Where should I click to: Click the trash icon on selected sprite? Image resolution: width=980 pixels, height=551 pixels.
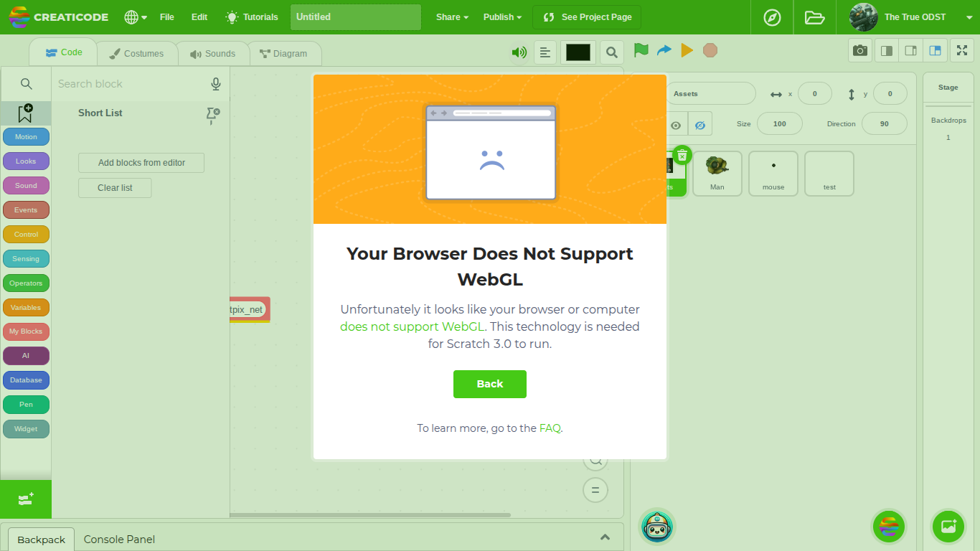pos(682,155)
